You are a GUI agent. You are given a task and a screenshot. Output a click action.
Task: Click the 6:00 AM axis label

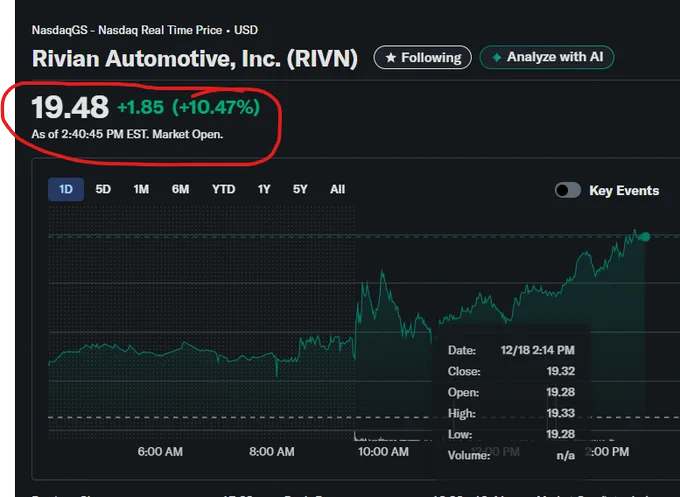[160, 452]
